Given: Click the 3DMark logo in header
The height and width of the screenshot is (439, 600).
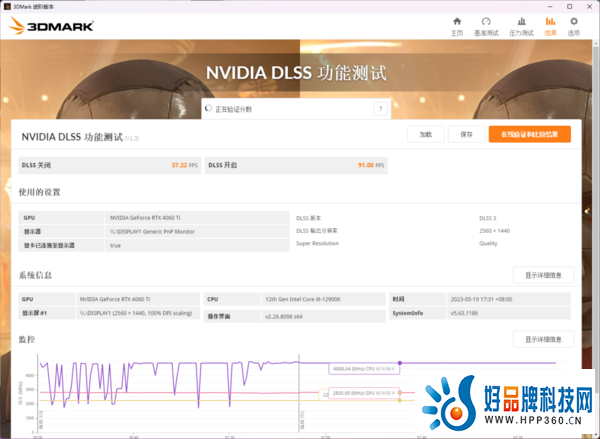Looking at the screenshot, I should coord(51,26).
